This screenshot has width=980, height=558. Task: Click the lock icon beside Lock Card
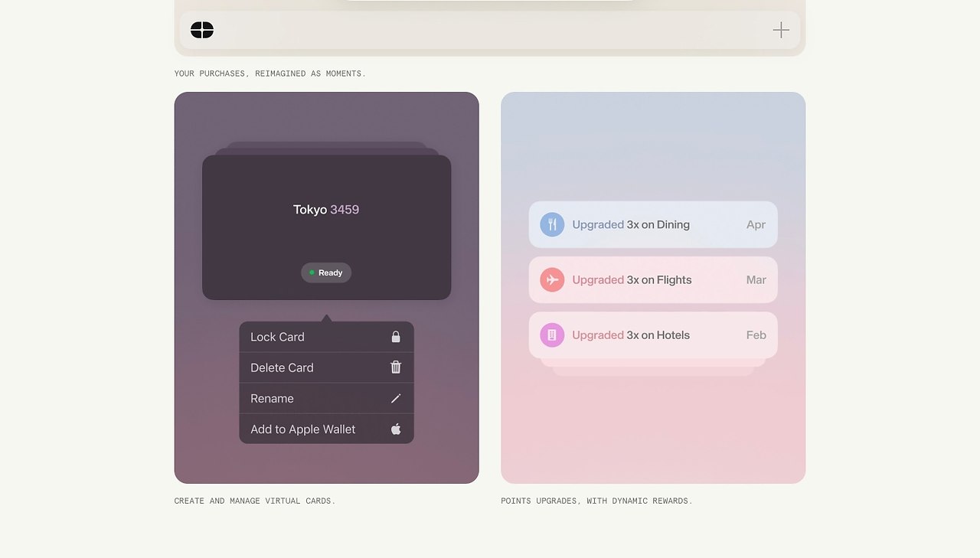coord(396,337)
